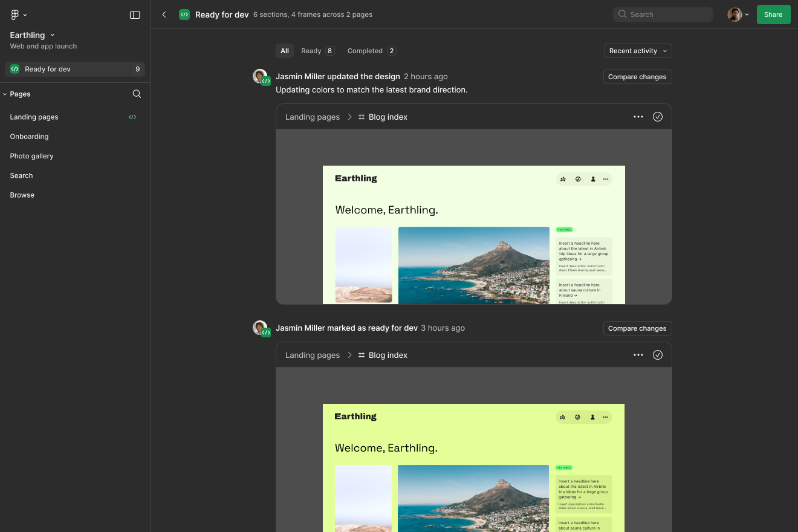Open the Figma main menu icon
Viewport: 798px width, 532px height.
pyautogui.click(x=15, y=15)
